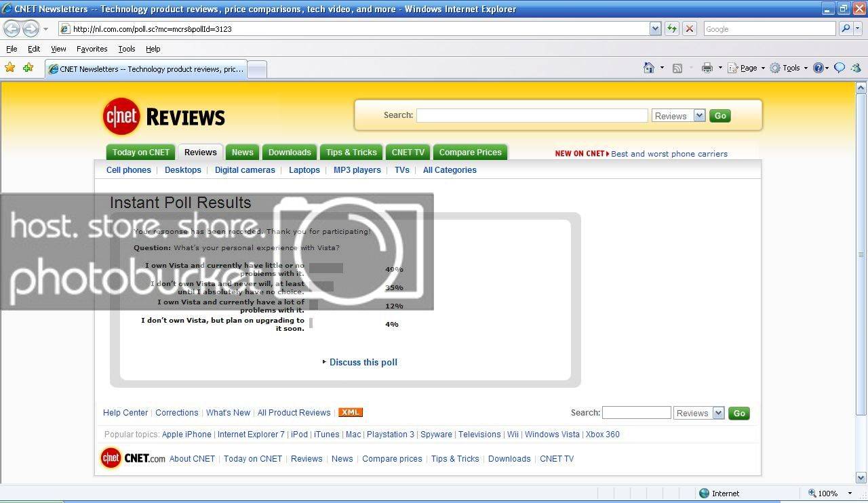Screen dimensions: 868x503
Task: Open the Help menu
Action: (x=153, y=49)
